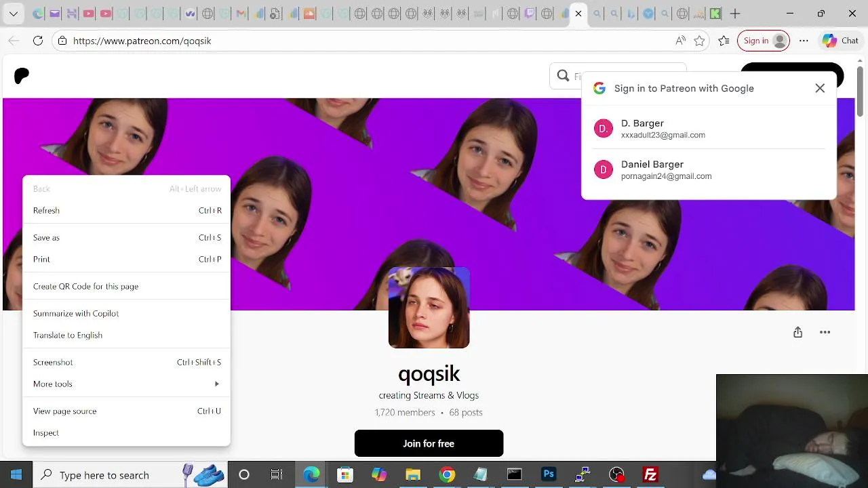Switch to the Gmail tab

point(241,14)
